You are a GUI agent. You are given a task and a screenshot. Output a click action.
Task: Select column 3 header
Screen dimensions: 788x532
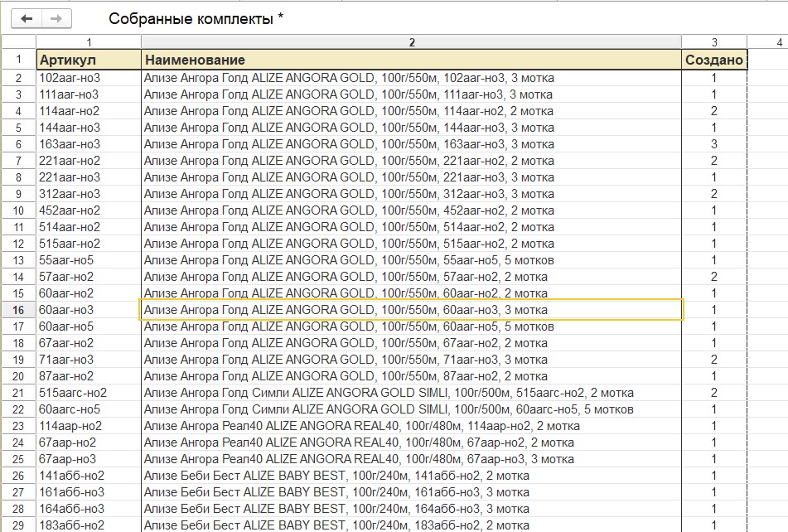click(x=714, y=42)
